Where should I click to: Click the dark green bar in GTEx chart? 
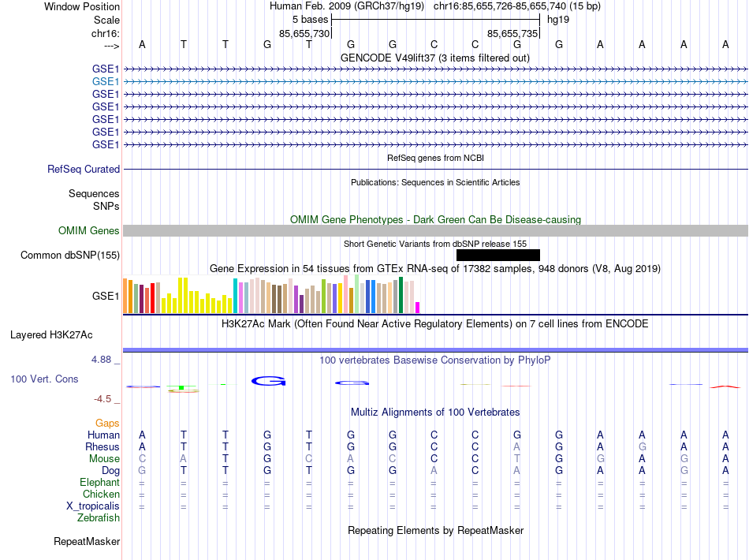click(401, 295)
